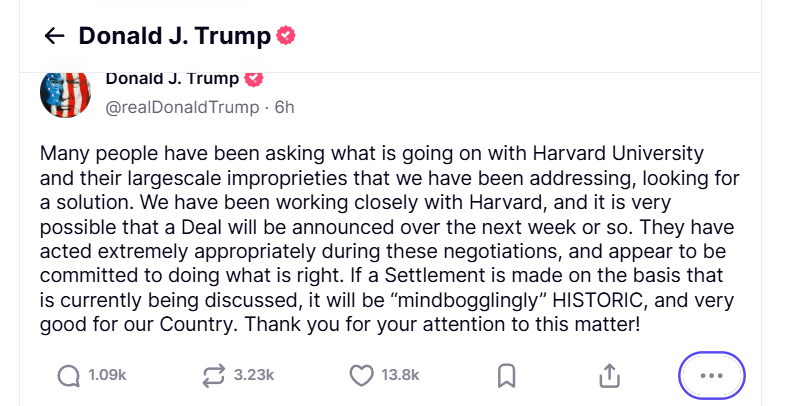Like the post with the heart icon
787x406 pixels.
pyautogui.click(x=361, y=376)
